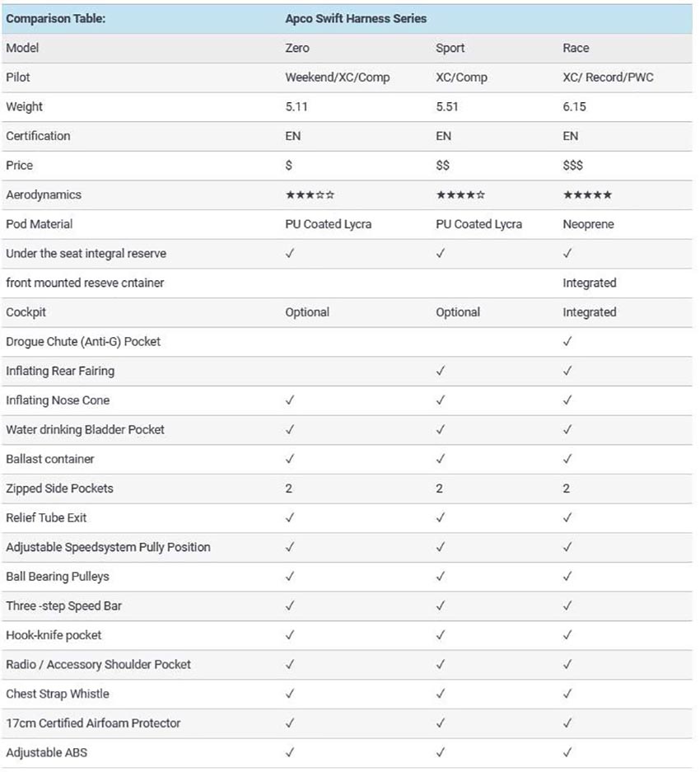The image size is (700, 772).
Task: Select the Sport model column header
Action: [x=450, y=49]
